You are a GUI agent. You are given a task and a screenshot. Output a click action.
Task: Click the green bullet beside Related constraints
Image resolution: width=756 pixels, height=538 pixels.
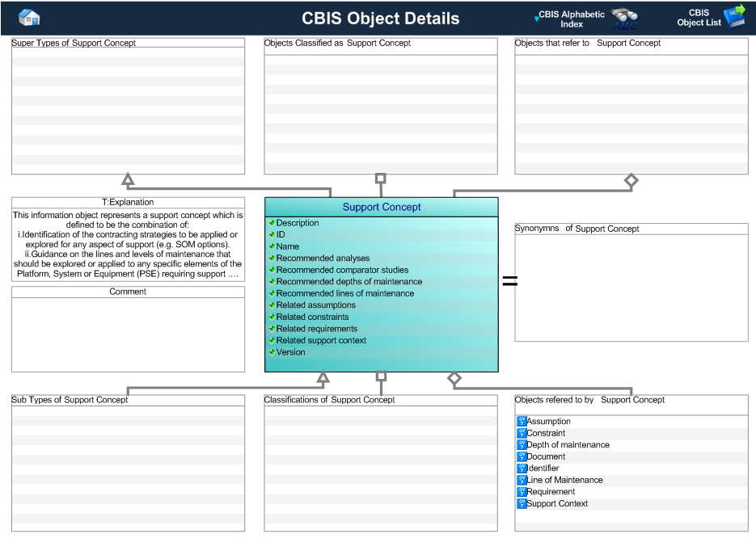click(272, 317)
